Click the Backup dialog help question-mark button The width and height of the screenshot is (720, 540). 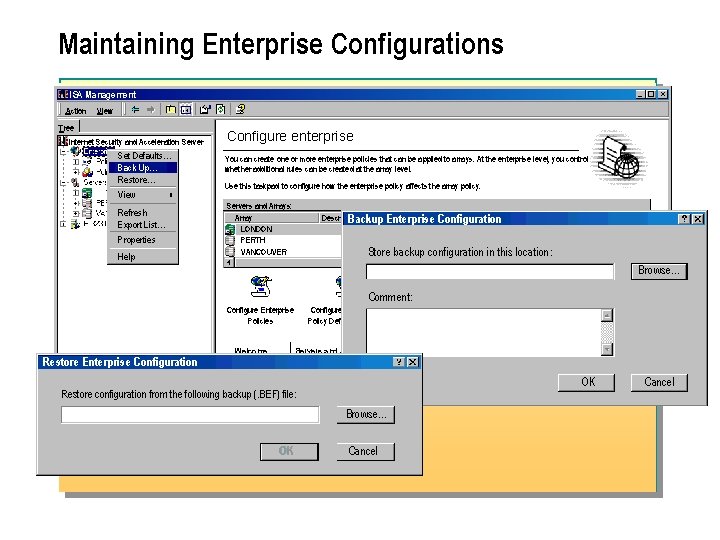coord(684,219)
